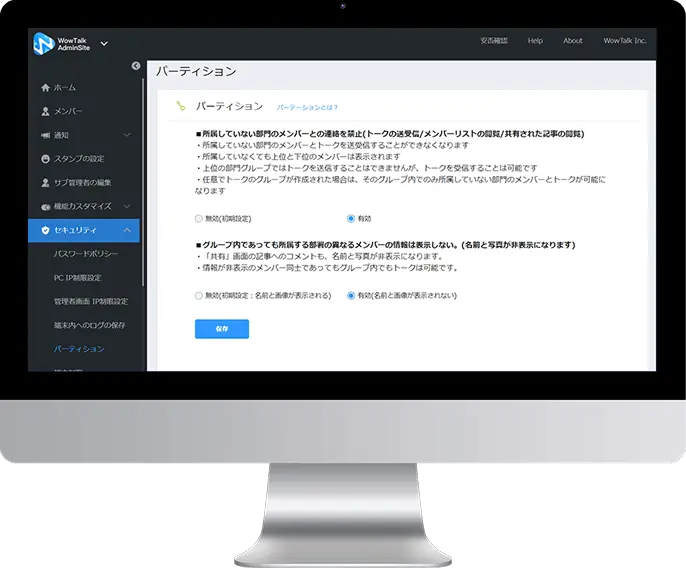Image resolution: width=686 pixels, height=568 pixels.
Task: Click WowTalk Inc. in the top bar
Action: pyautogui.click(x=625, y=41)
